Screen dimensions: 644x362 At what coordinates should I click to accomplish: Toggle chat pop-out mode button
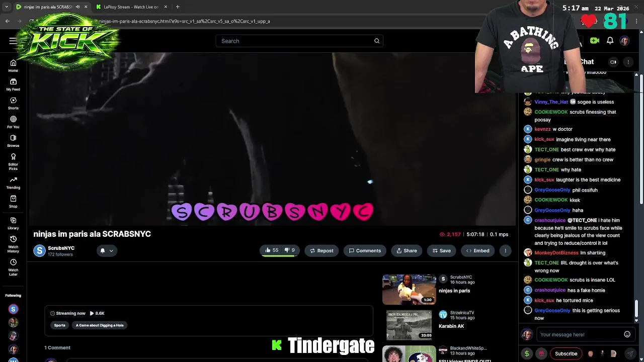(613, 62)
